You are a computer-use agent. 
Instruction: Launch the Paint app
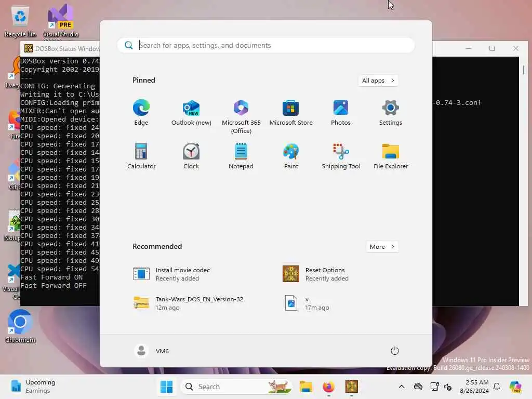pyautogui.click(x=291, y=156)
